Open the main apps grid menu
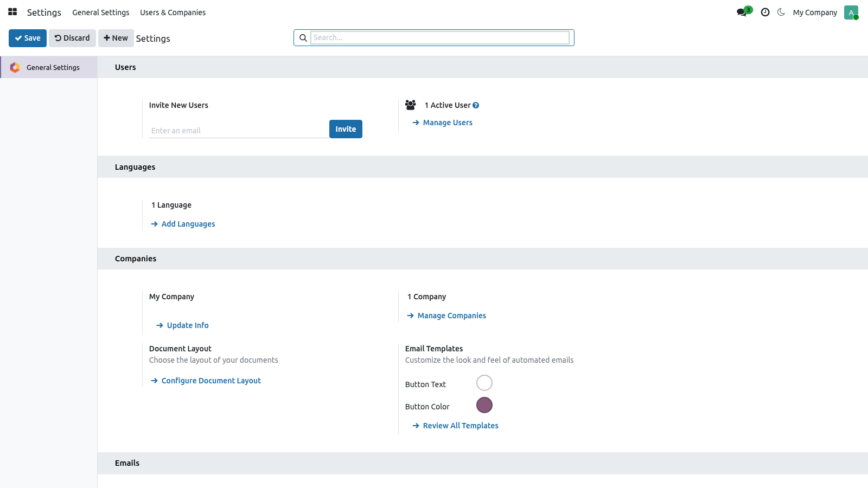The height and width of the screenshot is (488, 868). [x=12, y=12]
